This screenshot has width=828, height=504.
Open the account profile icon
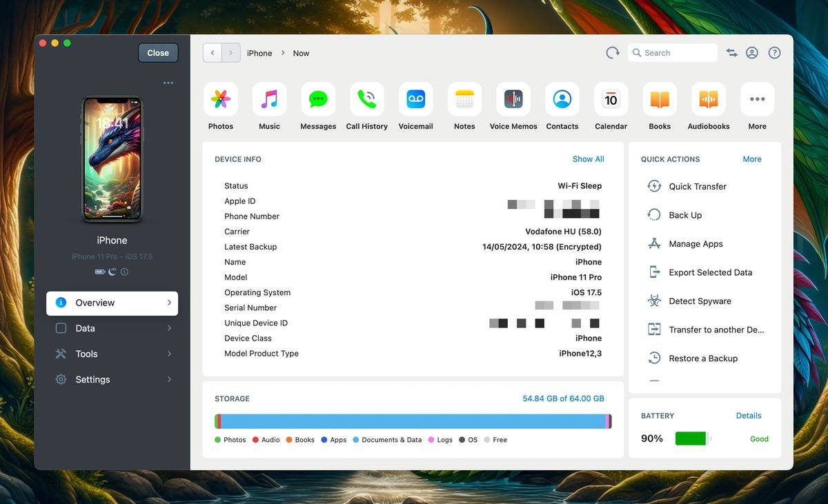(752, 53)
